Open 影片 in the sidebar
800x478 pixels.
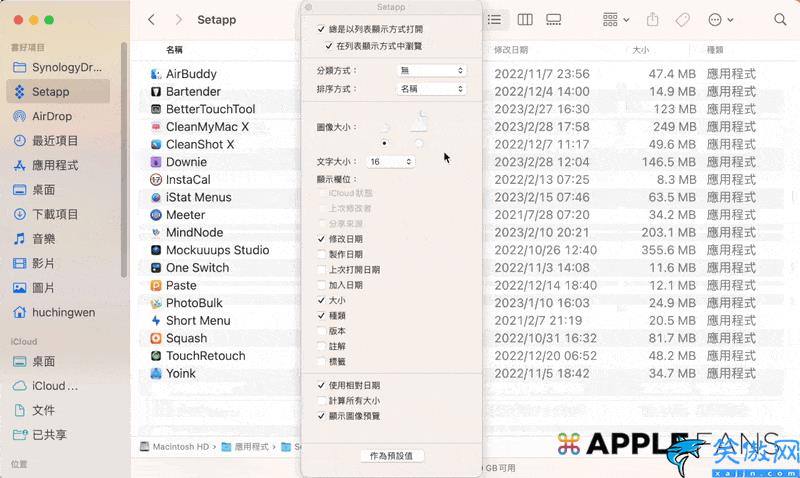(58, 263)
